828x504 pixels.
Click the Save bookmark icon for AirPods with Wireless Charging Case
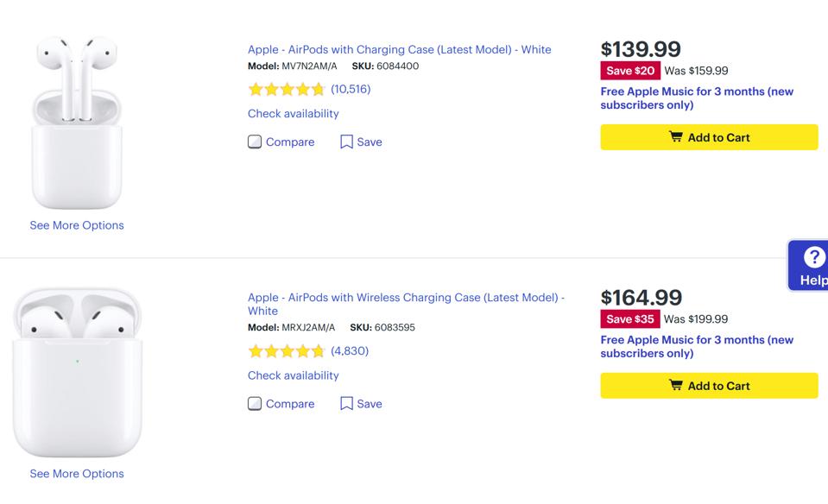(x=347, y=403)
